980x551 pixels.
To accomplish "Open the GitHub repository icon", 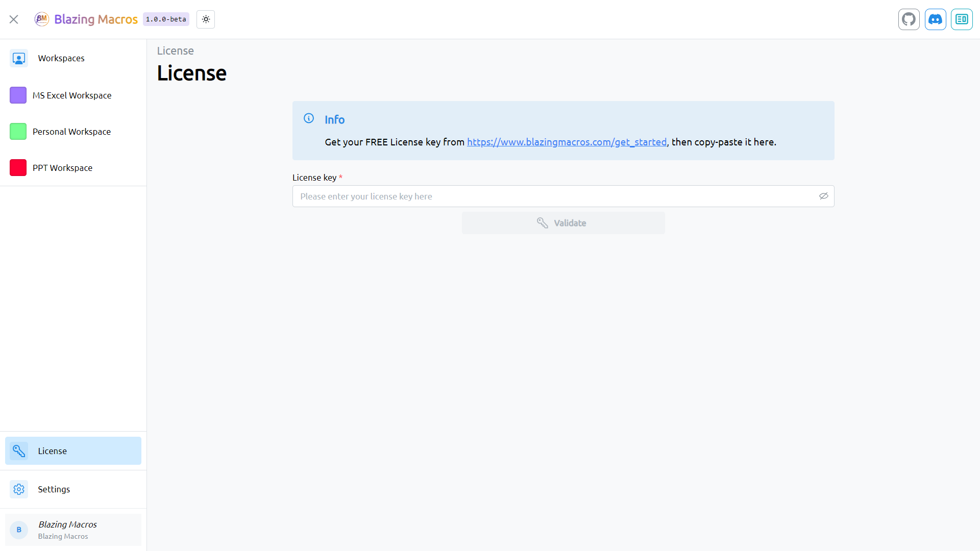I will [909, 19].
